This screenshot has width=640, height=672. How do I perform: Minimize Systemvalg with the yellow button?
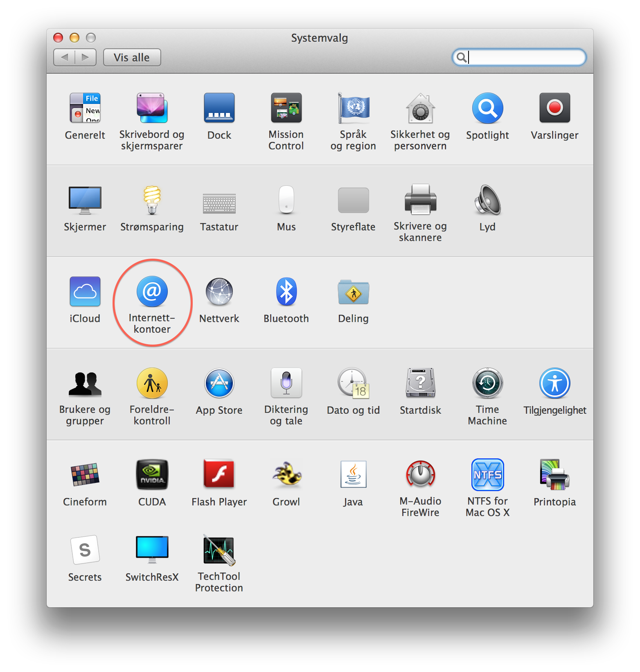coord(74,38)
